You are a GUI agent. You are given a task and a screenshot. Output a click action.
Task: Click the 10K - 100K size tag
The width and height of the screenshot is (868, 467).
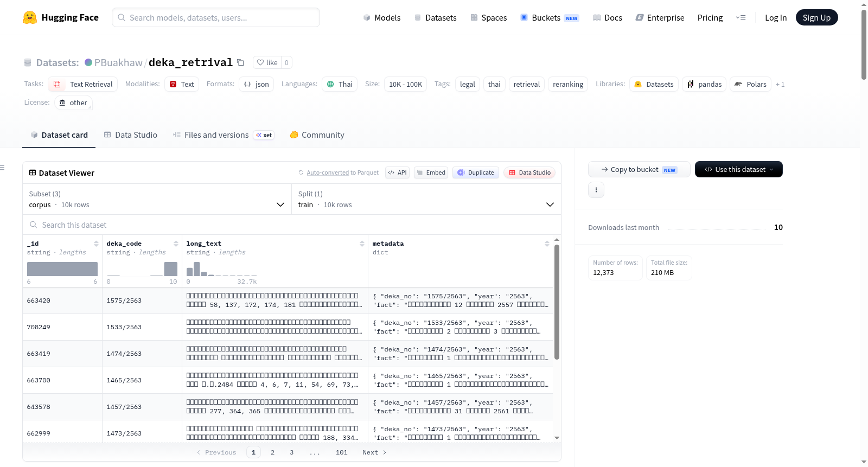(x=405, y=84)
